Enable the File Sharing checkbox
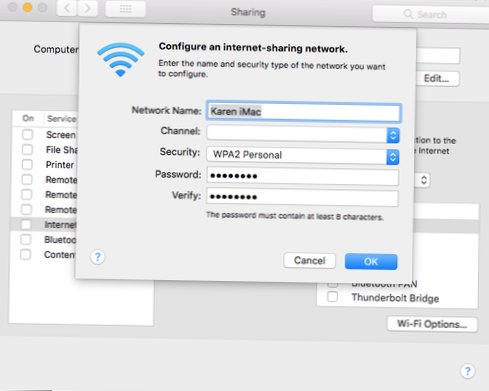489x391 pixels. 27,150
